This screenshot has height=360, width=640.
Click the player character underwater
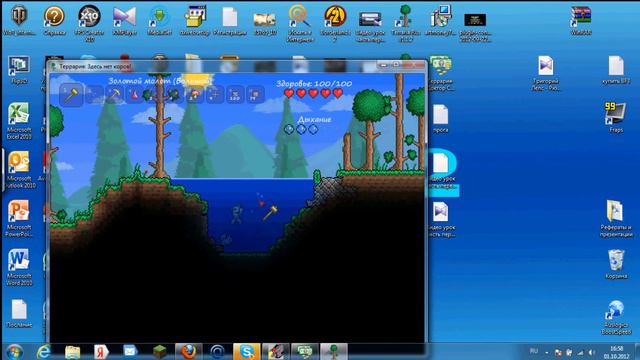pos(237,215)
